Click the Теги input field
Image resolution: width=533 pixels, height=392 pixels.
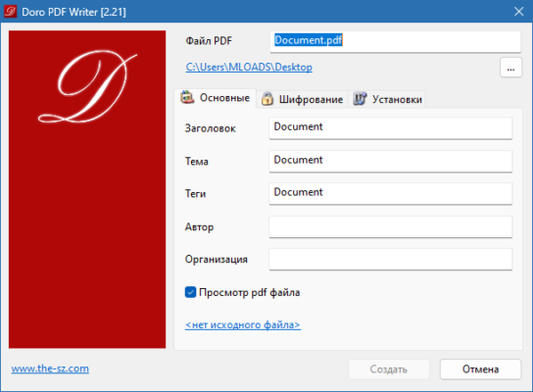coord(391,193)
